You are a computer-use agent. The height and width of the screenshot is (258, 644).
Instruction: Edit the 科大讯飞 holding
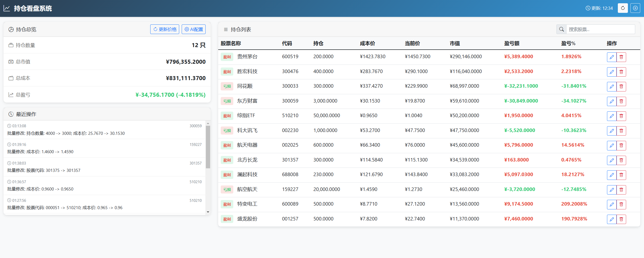pyautogui.click(x=612, y=131)
